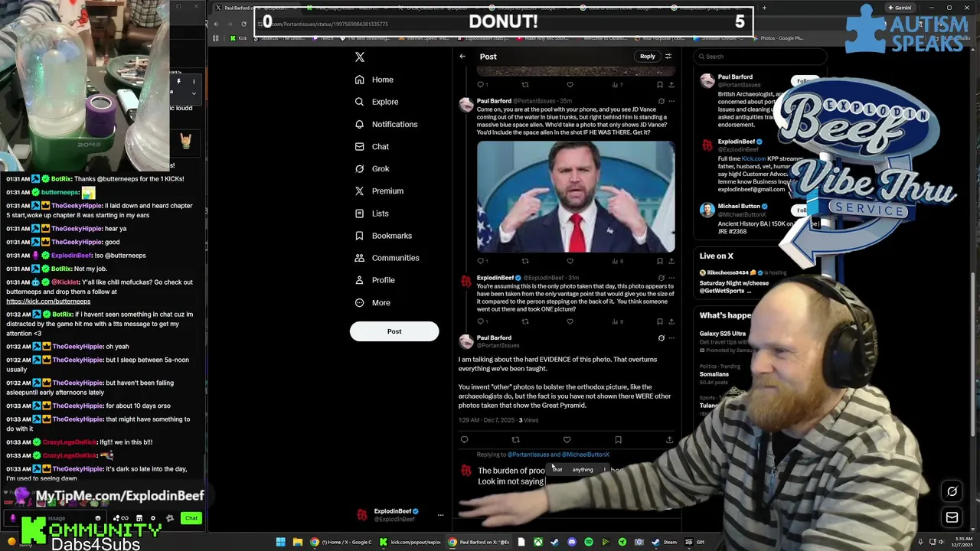Viewport: 980px width, 551px height.
Task: Open Spotify from the taskbar
Action: [588, 542]
